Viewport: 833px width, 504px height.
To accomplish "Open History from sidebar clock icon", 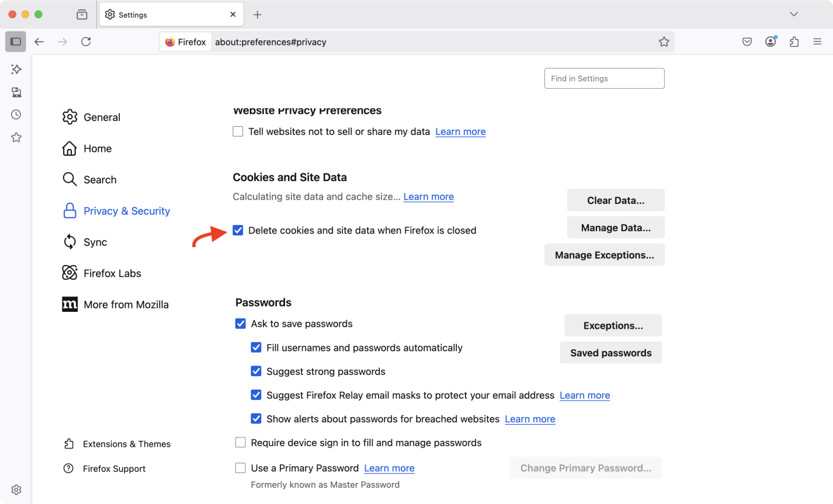I will [16, 114].
